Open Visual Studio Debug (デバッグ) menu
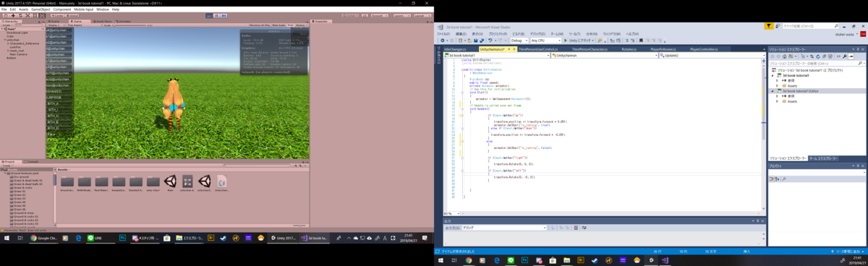 537,34
